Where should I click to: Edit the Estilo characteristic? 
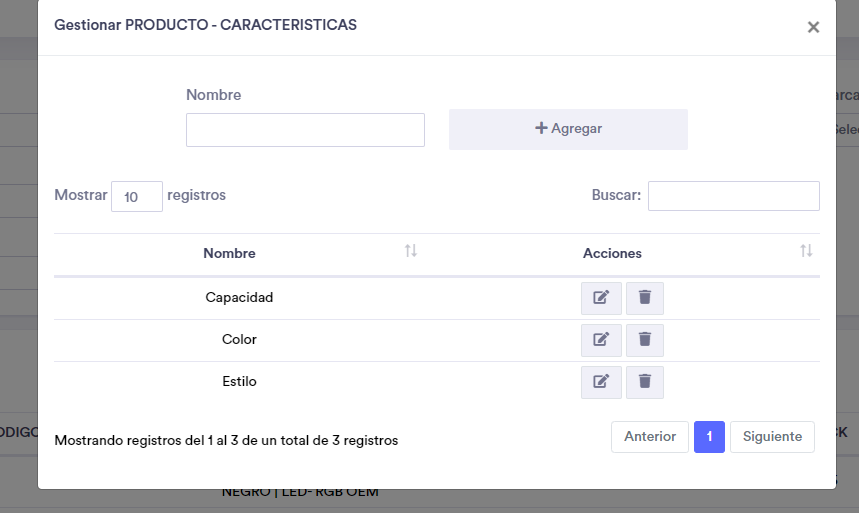[601, 382]
